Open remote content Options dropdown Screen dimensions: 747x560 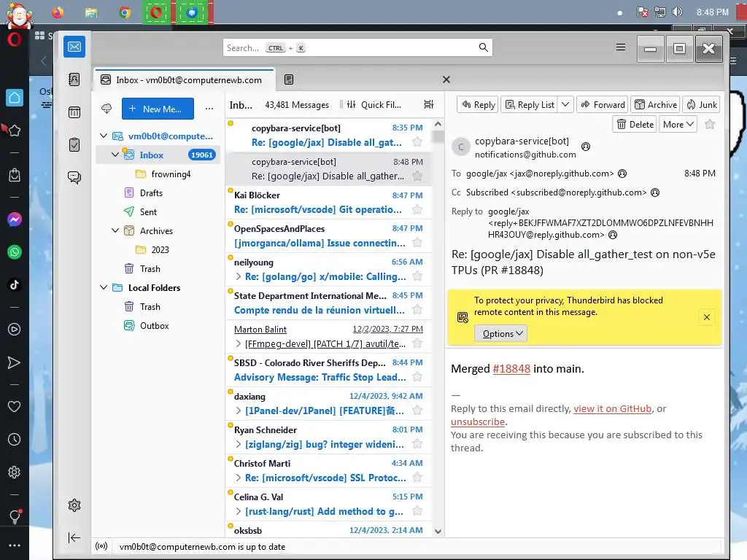click(500, 334)
